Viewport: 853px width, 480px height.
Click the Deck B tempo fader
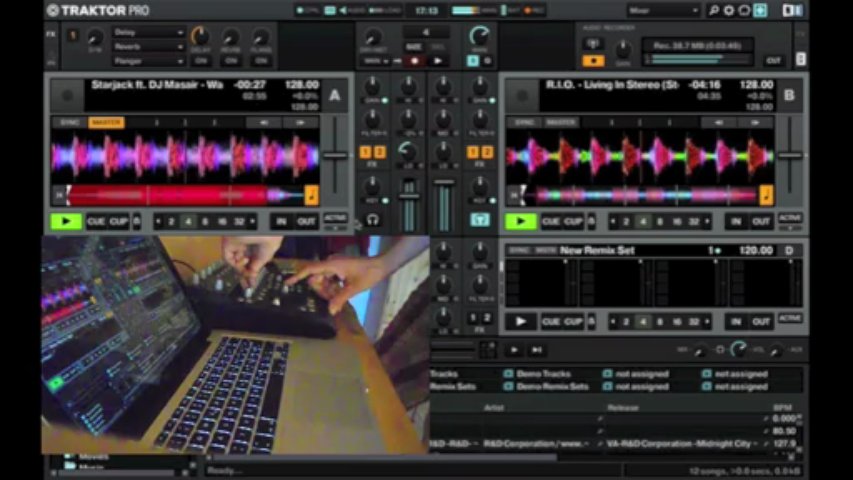[x=790, y=156]
